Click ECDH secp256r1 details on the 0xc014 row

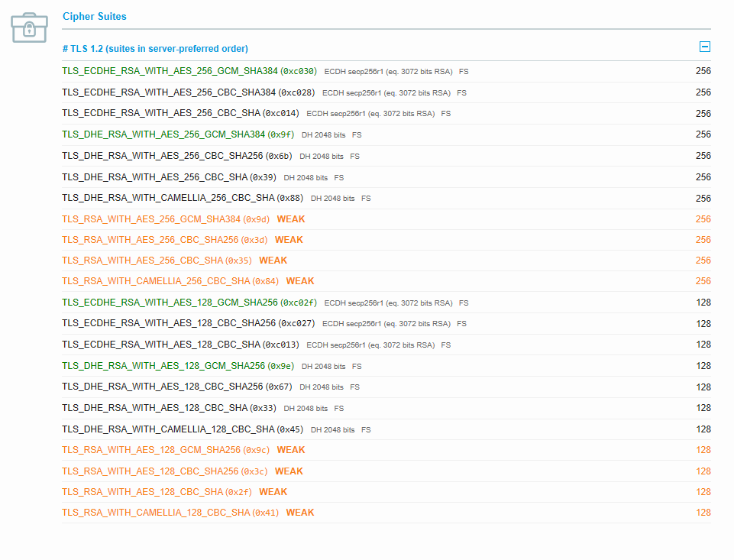pos(370,114)
